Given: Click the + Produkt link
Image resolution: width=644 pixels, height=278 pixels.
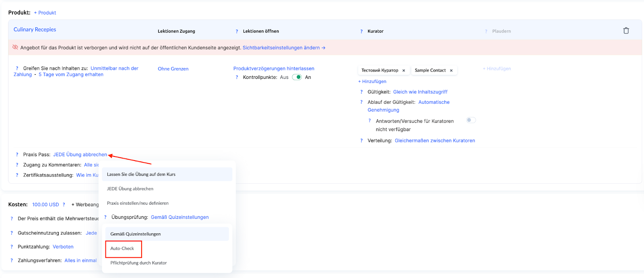Looking at the screenshot, I should click(x=45, y=13).
